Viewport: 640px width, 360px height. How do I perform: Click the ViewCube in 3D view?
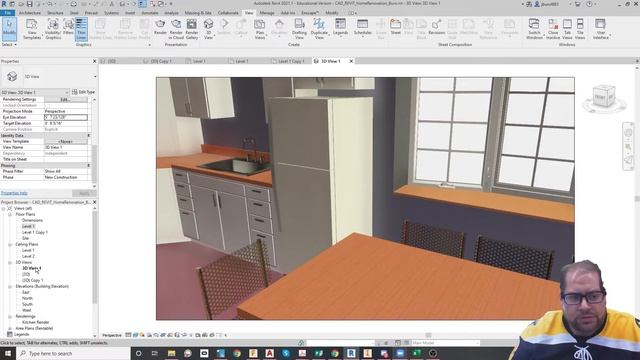pos(604,97)
